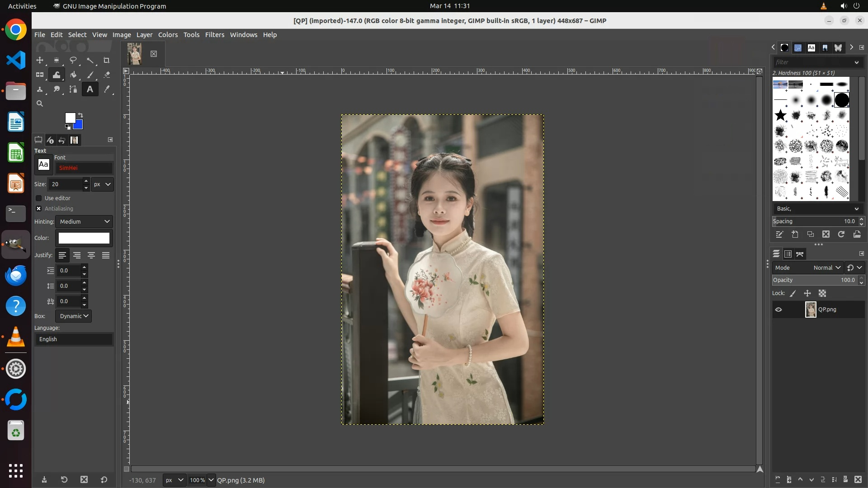868x488 pixels.
Task: Open the Filters menu
Action: [214, 35]
